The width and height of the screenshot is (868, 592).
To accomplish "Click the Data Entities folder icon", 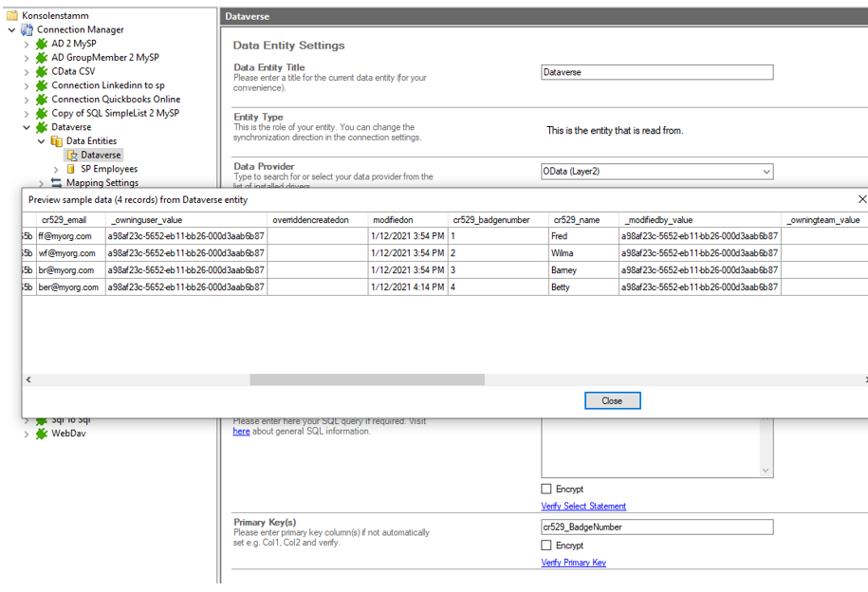I will click(x=56, y=141).
